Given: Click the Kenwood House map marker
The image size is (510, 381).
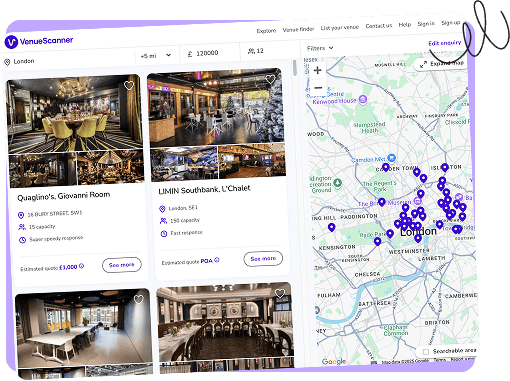Looking at the screenshot, I should click(363, 99).
